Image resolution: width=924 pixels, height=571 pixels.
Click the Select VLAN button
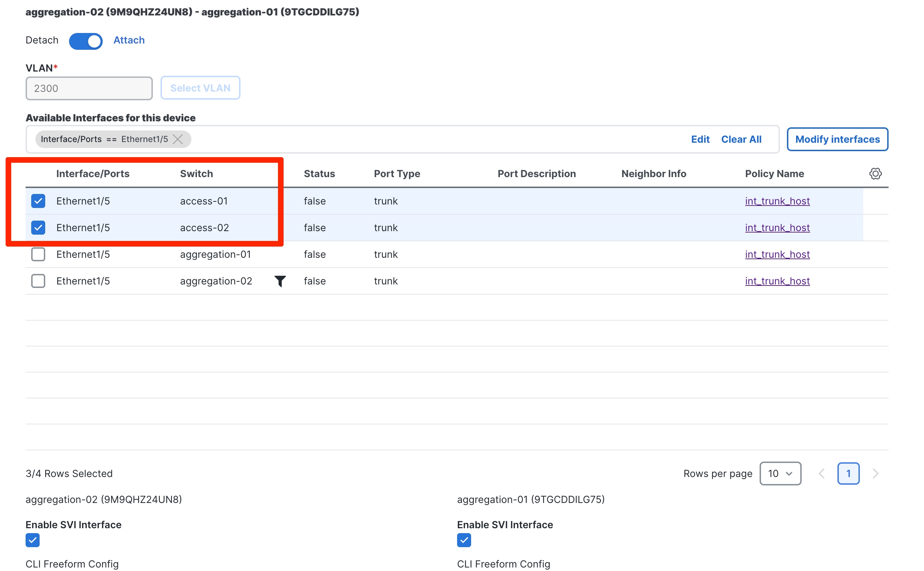click(201, 88)
